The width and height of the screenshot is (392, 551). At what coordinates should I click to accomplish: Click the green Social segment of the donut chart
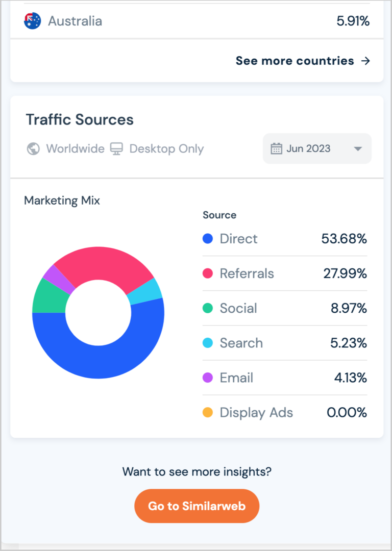pyautogui.click(x=49, y=298)
